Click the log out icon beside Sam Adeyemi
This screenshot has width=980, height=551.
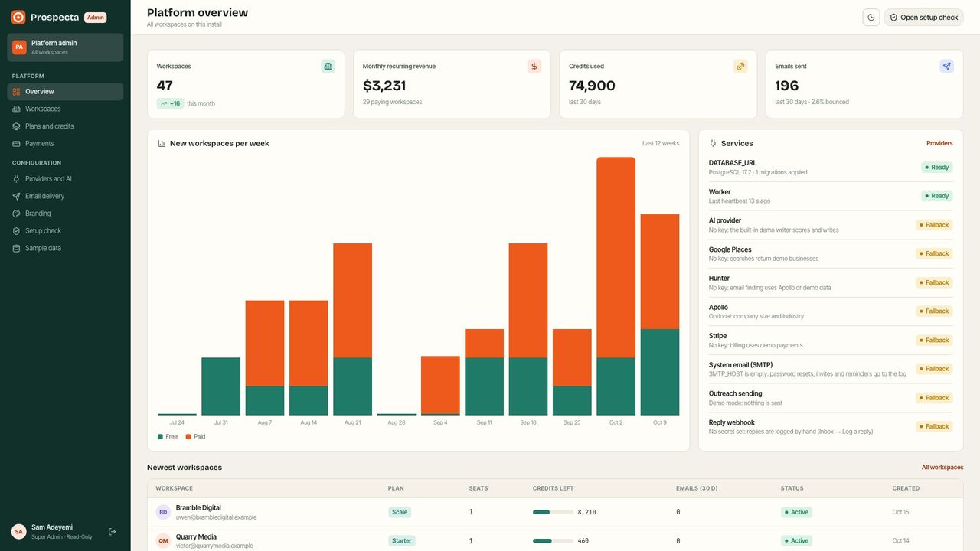point(113,531)
